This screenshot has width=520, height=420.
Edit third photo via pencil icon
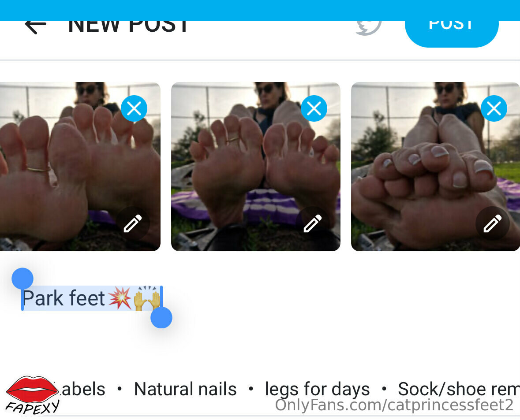point(493,223)
